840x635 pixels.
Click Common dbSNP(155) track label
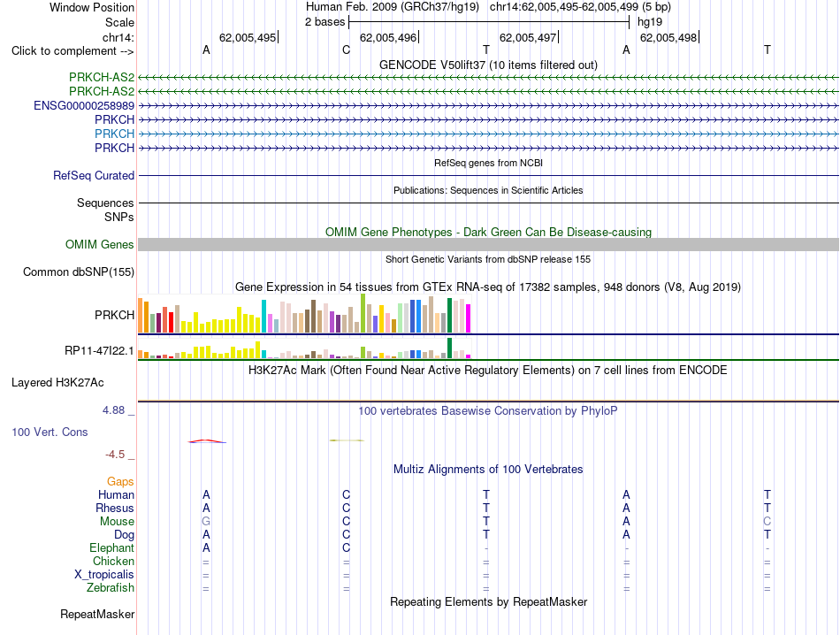(x=78, y=272)
